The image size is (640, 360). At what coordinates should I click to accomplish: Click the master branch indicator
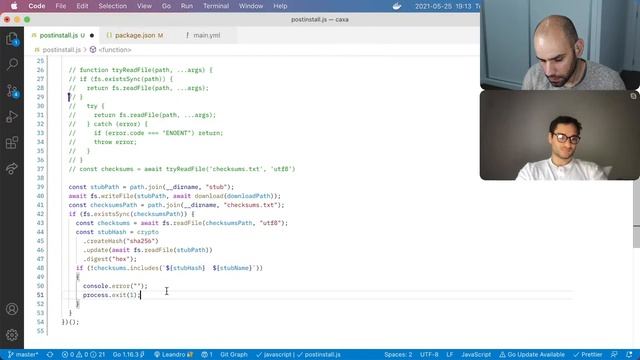(x=23, y=355)
